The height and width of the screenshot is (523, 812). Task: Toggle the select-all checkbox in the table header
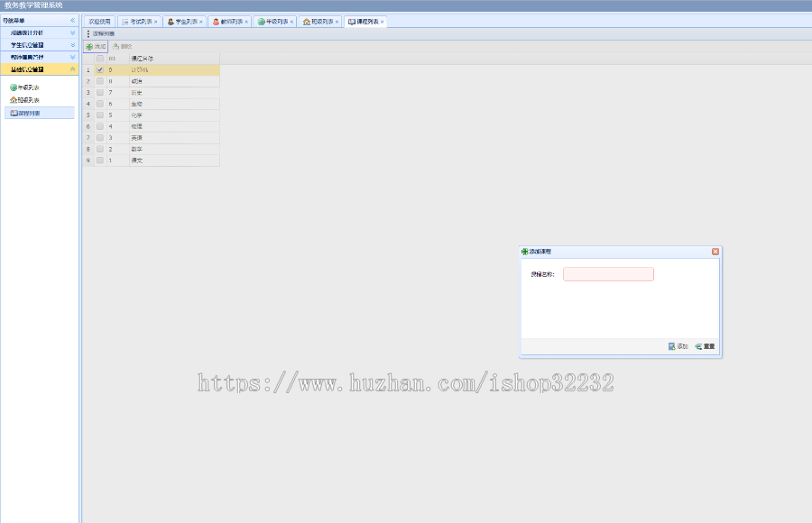click(x=100, y=59)
